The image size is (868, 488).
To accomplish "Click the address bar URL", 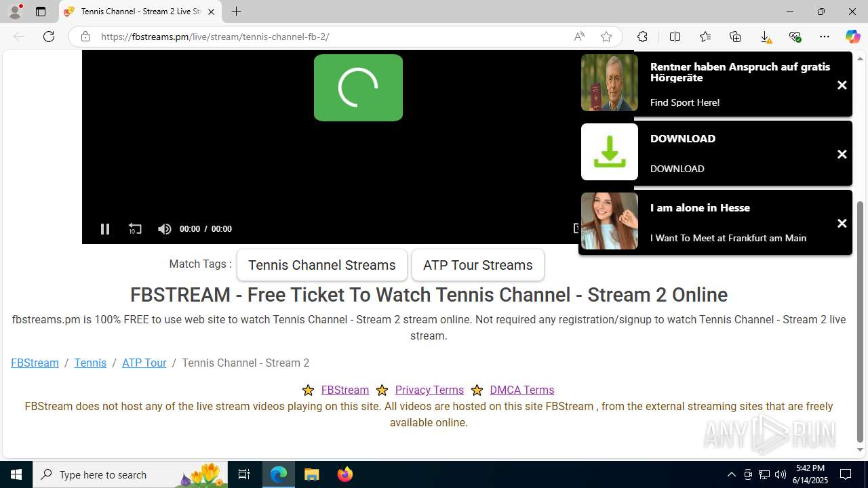I will coord(215,37).
